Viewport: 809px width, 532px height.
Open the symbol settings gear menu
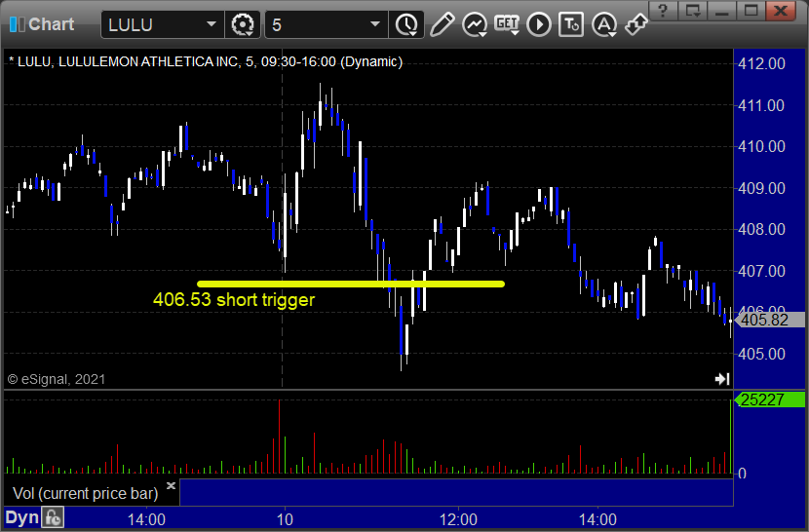click(x=243, y=24)
